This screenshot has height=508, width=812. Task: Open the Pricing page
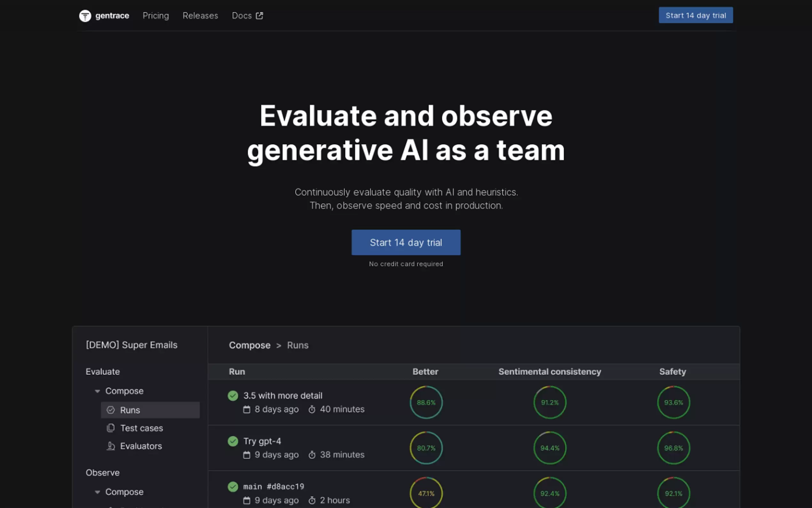click(156, 16)
